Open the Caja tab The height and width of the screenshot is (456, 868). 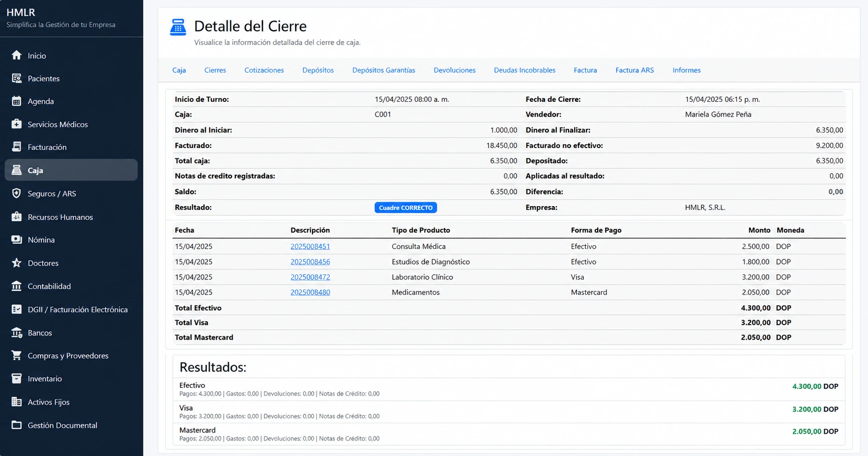[179, 70]
